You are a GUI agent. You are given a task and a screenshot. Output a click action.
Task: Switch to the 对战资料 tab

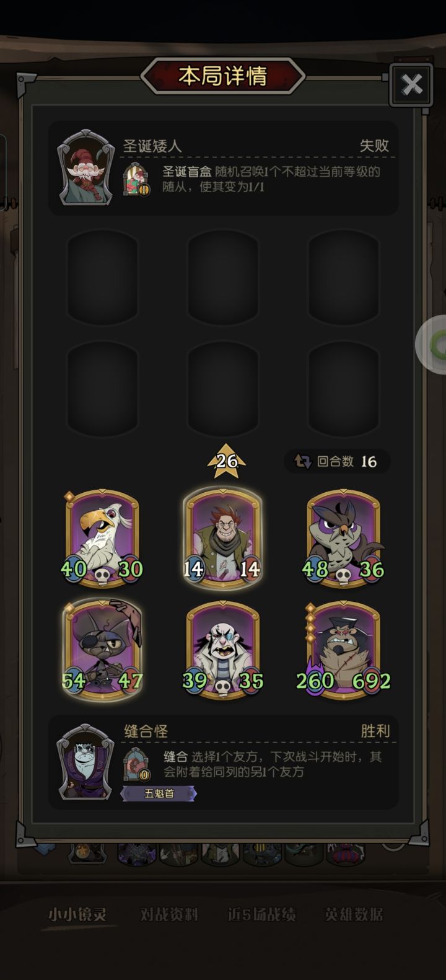point(168,914)
